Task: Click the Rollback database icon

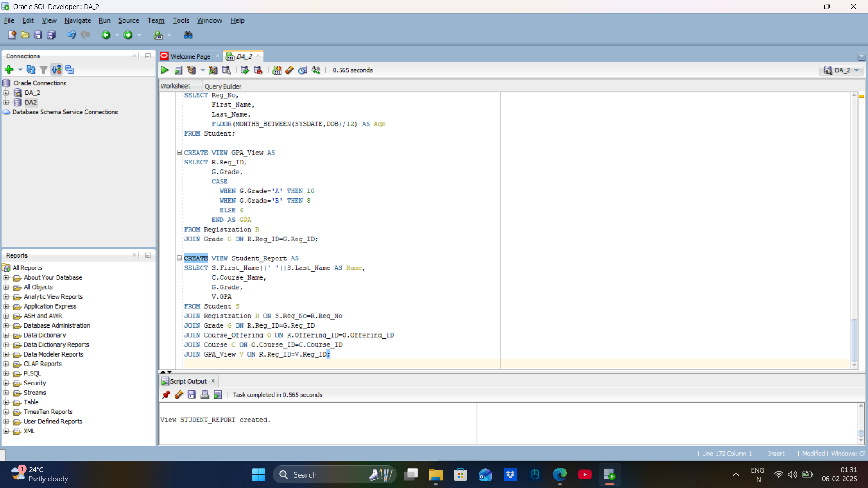Action: click(258, 70)
